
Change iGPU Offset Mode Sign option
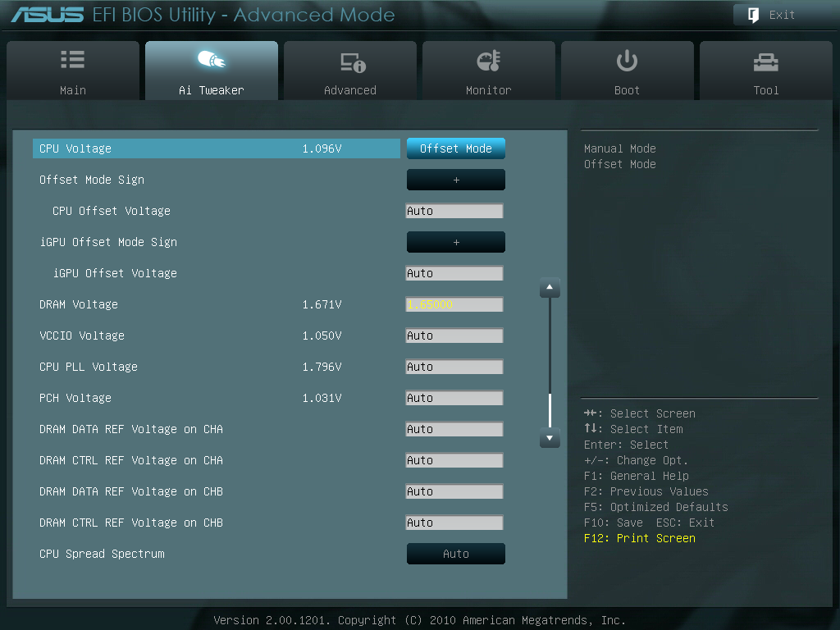point(456,242)
